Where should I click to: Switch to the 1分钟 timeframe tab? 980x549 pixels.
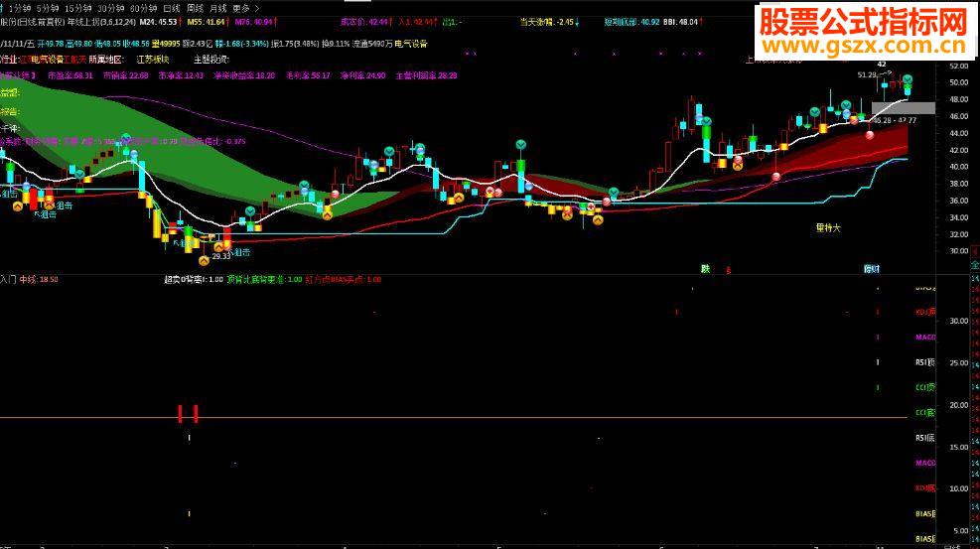point(20,8)
